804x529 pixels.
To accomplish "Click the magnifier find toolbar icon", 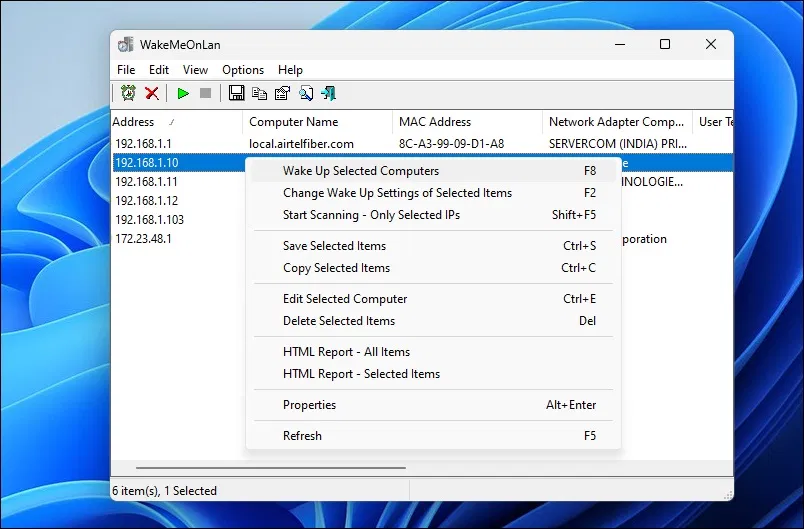I will [306, 93].
